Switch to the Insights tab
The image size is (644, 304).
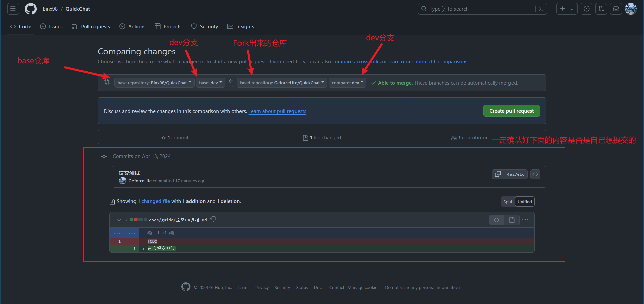[x=241, y=26]
